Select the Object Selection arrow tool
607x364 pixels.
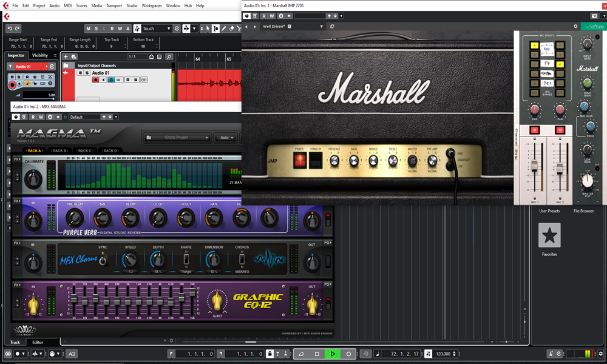(x=208, y=29)
